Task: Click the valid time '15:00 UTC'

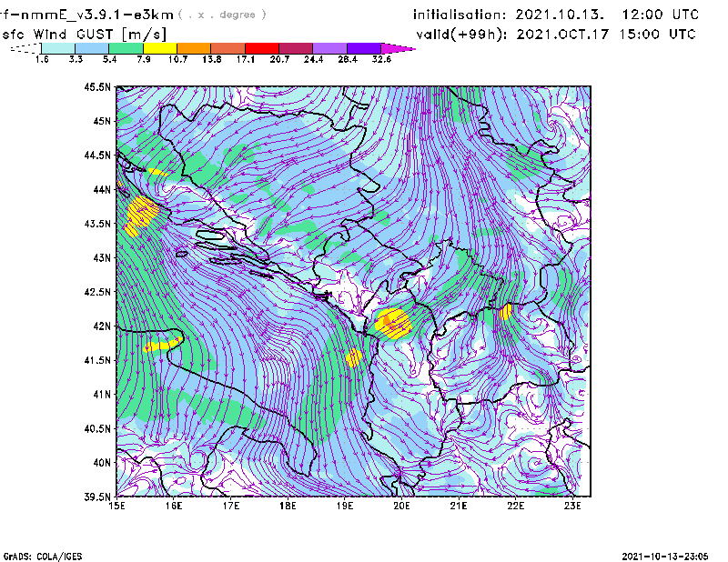Action: pyautogui.click(x=657, y=35)
